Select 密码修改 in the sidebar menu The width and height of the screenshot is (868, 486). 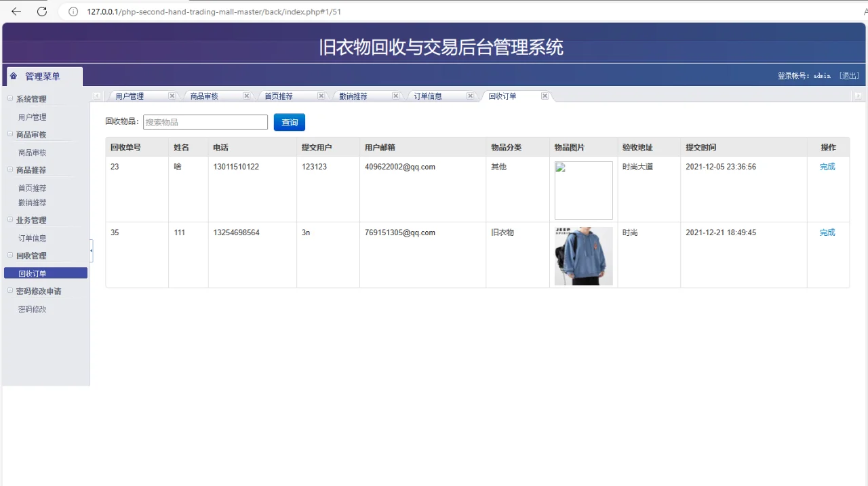[32, 309]
